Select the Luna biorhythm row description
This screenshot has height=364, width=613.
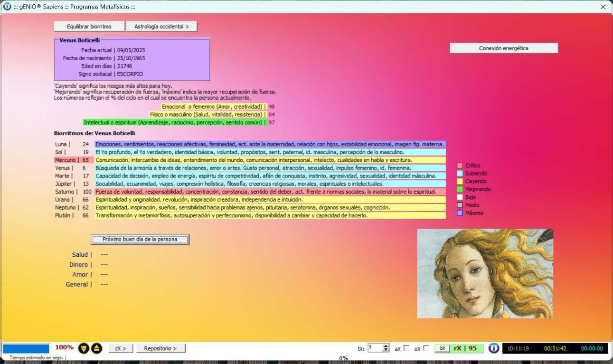click(270, 144)
